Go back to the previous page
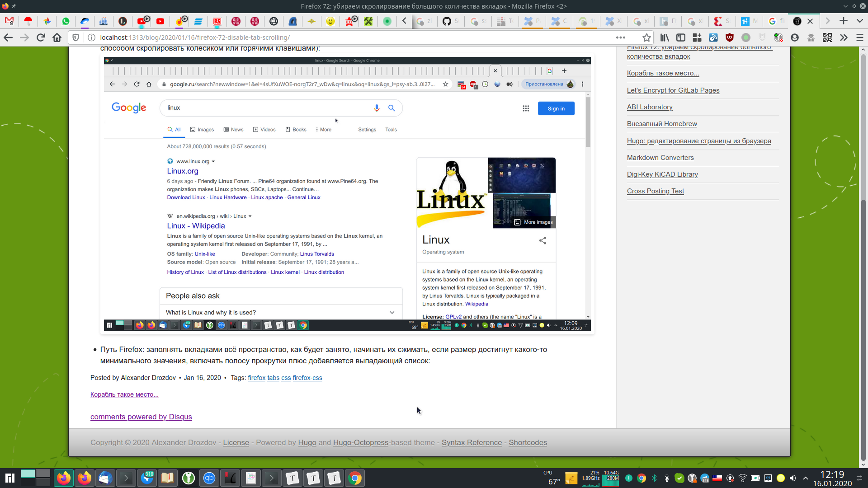 coord(8,38)
